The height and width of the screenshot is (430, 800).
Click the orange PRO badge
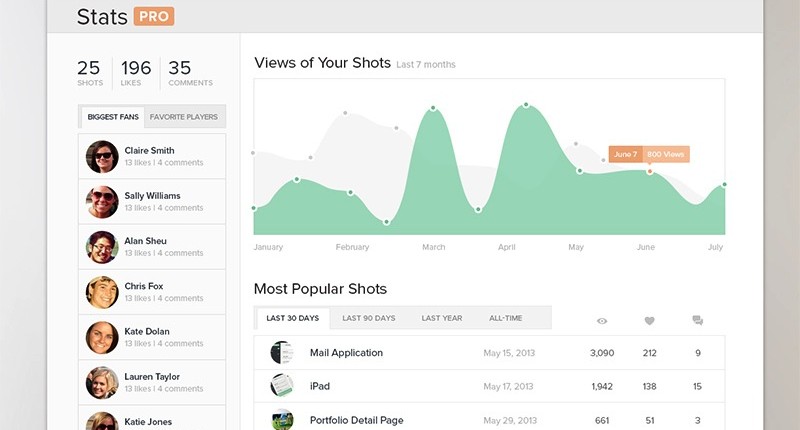coord(154,16)
